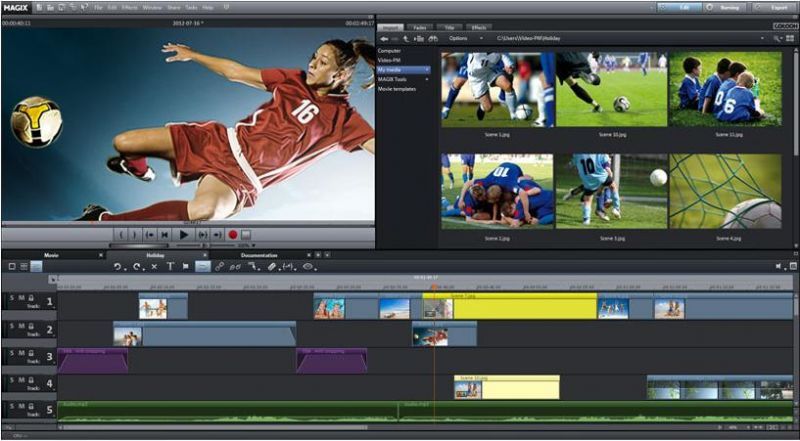Open the Options dropdown in media browser
Screen dimensions: 800x441
pos(461,38)
